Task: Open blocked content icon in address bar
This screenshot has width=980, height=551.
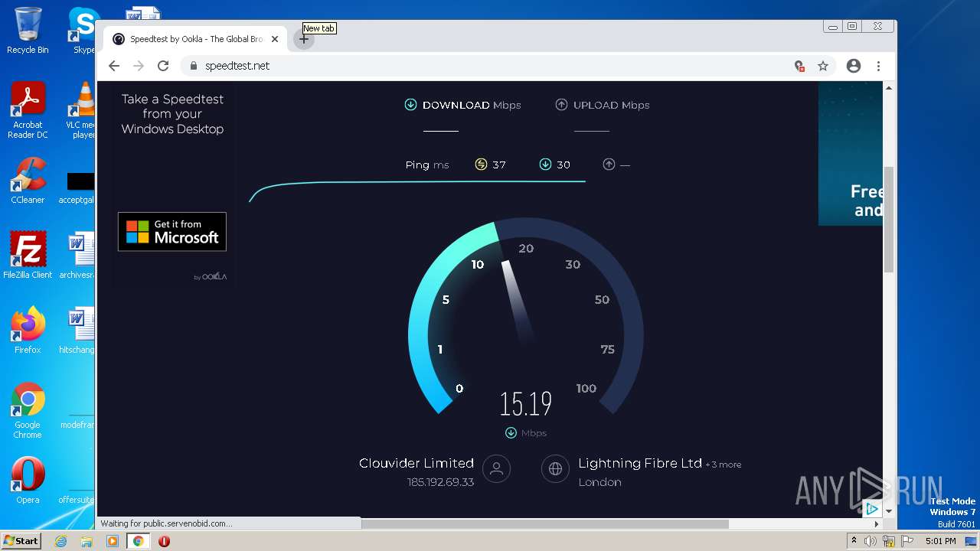Action: tap(799, 66)
